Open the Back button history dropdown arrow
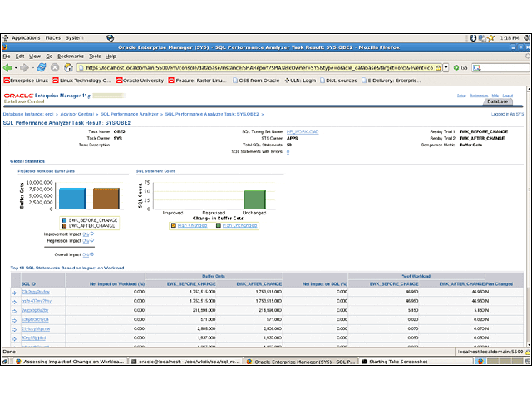 (x=16, y=68)
